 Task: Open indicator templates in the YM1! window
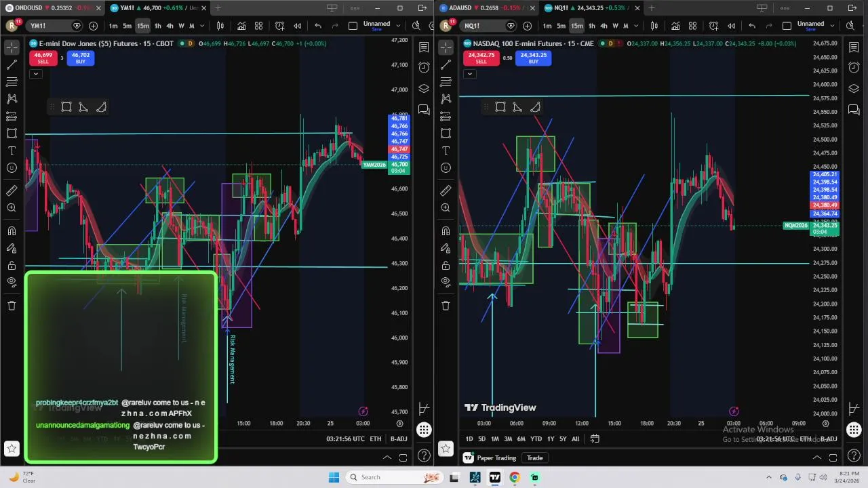point(258,26)
